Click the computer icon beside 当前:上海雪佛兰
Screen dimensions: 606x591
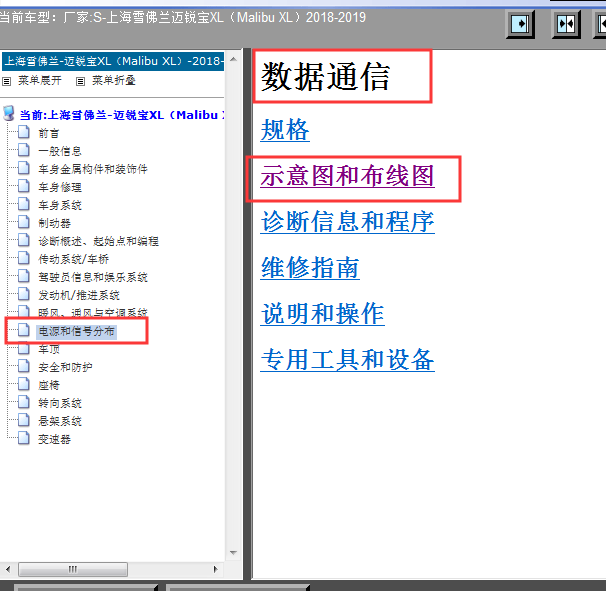(9, 114)
